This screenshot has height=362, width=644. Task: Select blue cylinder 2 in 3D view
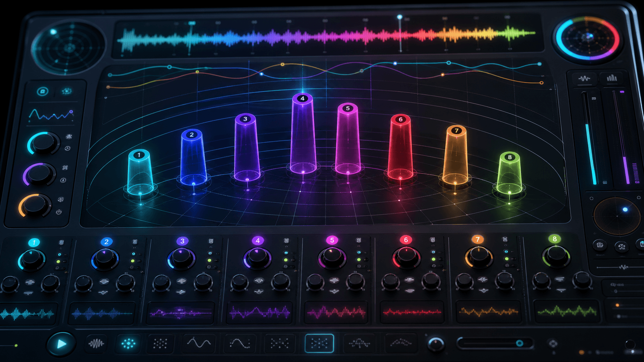click(x=193, y=157)
